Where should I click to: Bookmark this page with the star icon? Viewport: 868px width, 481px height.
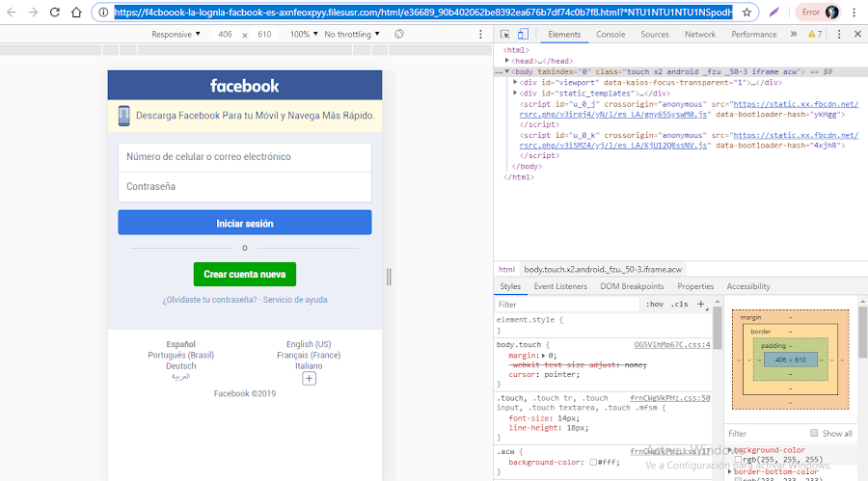pos(746,12)
